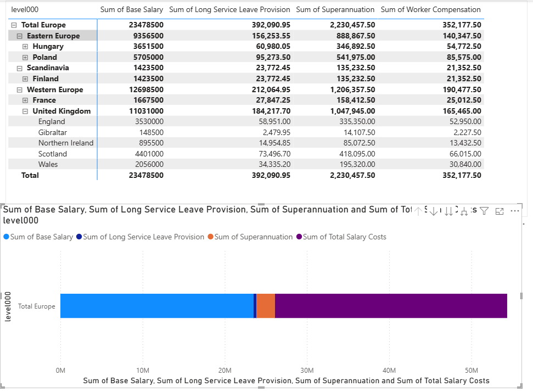Select the orange Superannuation bar segment
Image resolution: width=533 pixels, height=392 pixels.
[266, 306]
